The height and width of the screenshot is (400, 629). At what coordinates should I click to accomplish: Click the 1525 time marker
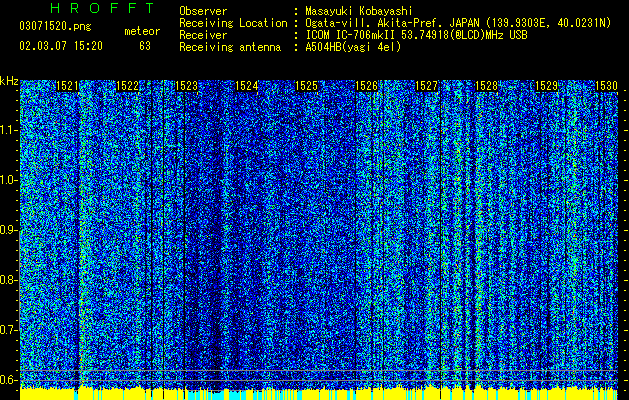(x=306, y=86)
